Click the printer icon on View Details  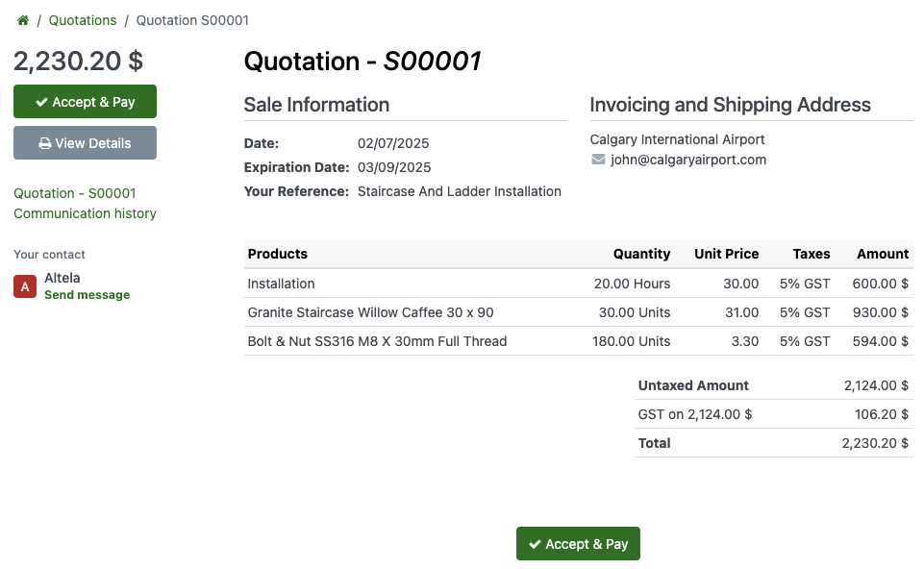[44, 143]
